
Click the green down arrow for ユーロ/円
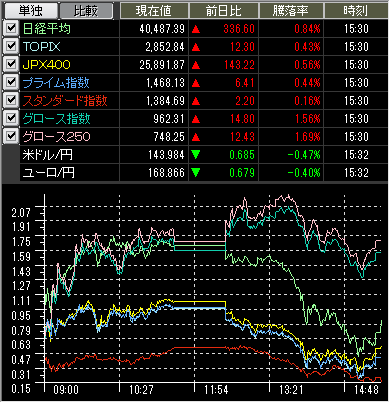(x=196, y=173)
